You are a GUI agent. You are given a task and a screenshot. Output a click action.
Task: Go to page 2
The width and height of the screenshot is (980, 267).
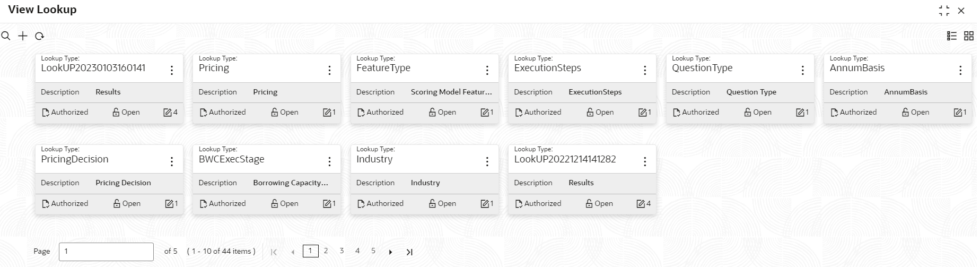pos(326,251)
